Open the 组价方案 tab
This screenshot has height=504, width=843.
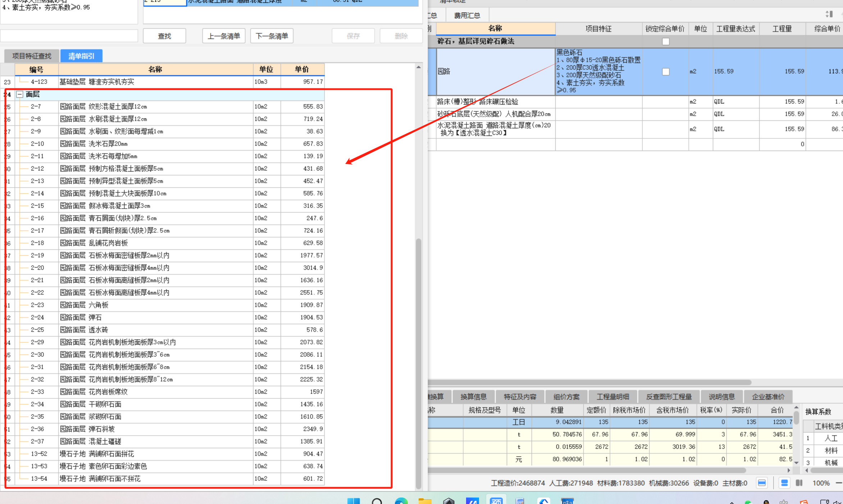pyautogui.click(x=566, y=397)
